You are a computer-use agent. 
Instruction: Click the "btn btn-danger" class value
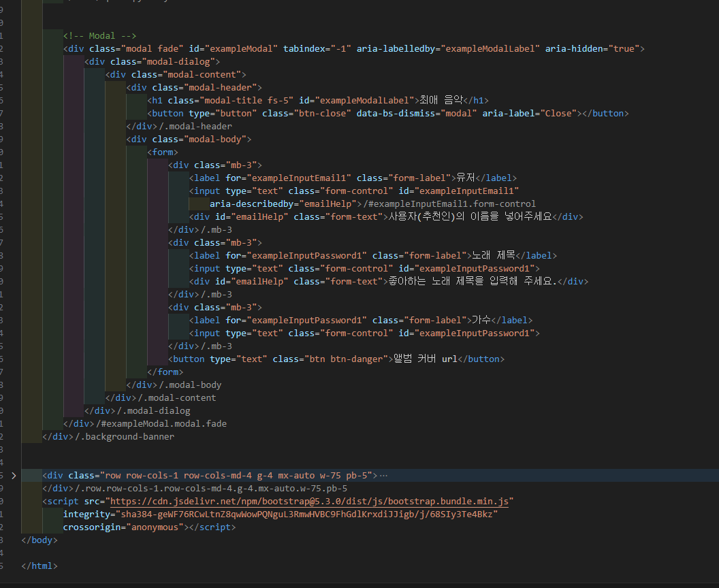346,359
